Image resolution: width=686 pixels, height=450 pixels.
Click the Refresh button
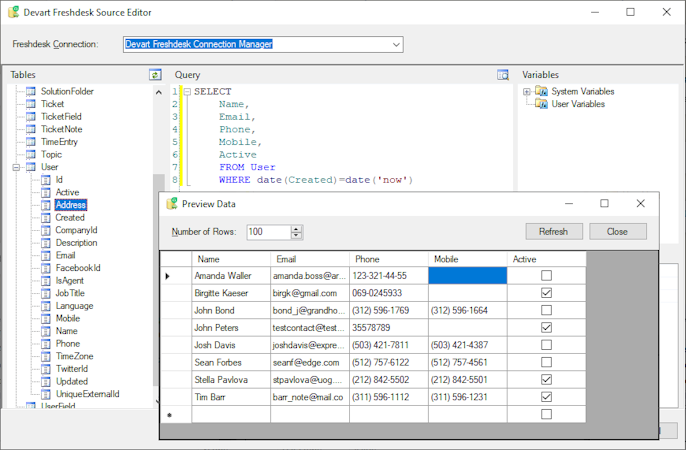(553, 231)
